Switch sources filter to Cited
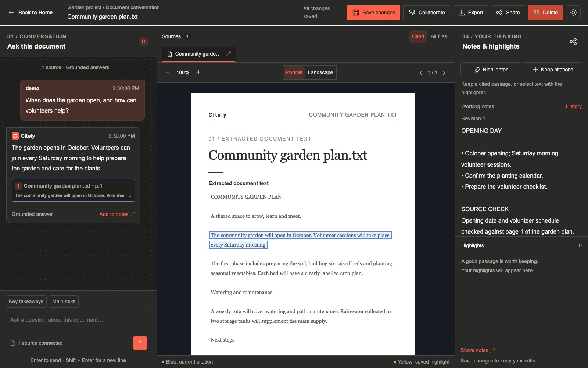This screenshot has height=368, width=588. 418,36
